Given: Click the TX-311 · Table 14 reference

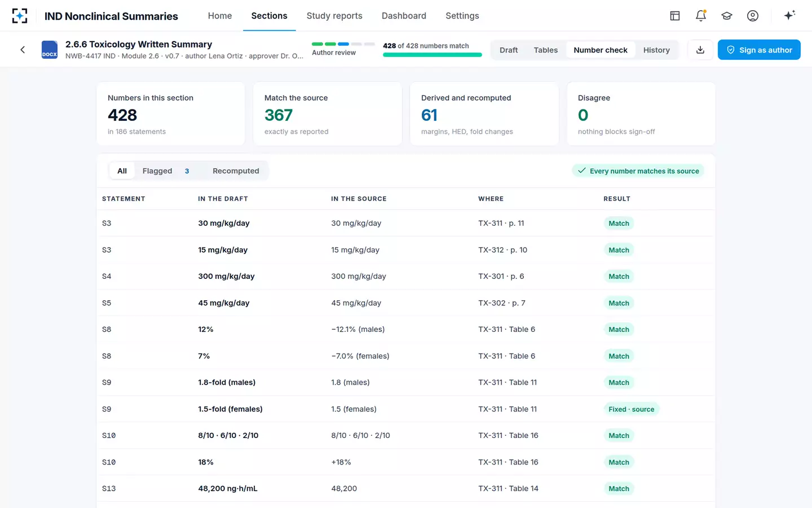Looking at the screenshot, I should (508, 489).
